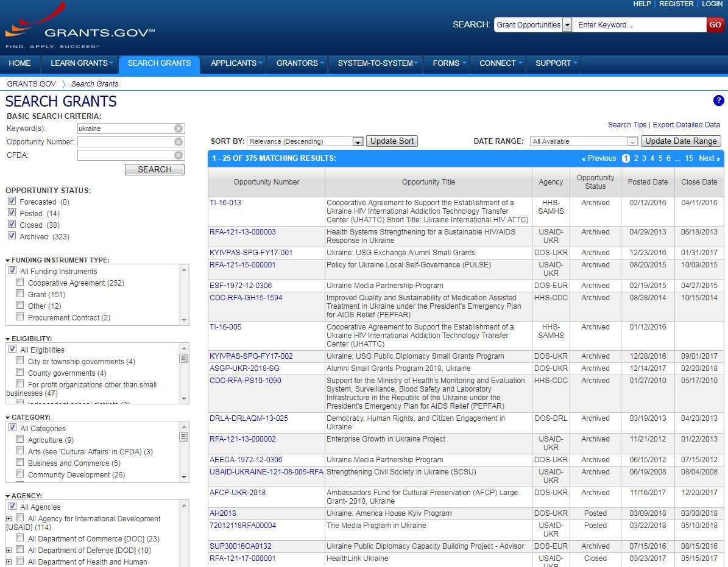The width and height of the screenshot is (728, 567).
Task: Open opportunity TI-16-013
Action: point(225,203)
